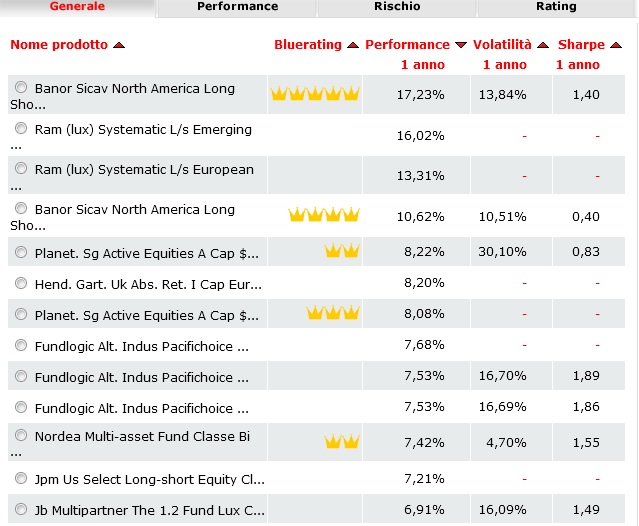Click the 0,40 Sharpe value
The height and width of the screenshot is (526, 639).
click(586, 216)
